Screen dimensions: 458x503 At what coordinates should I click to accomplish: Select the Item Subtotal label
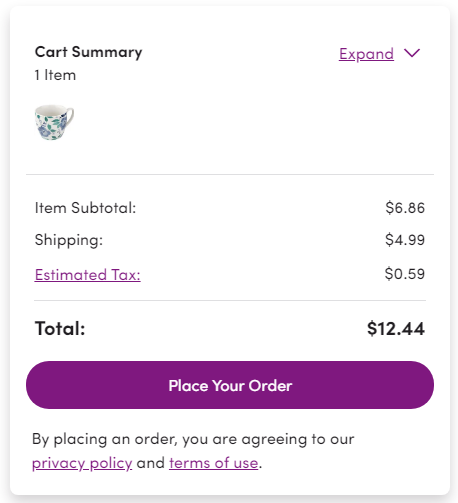point(85,208)
